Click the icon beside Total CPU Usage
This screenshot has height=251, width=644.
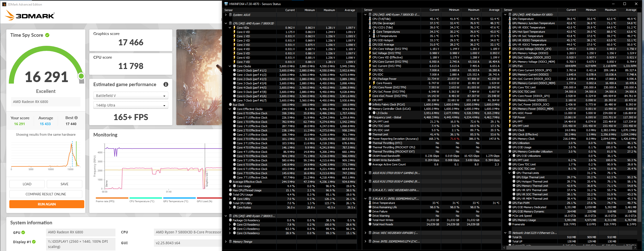click(230, 195)
